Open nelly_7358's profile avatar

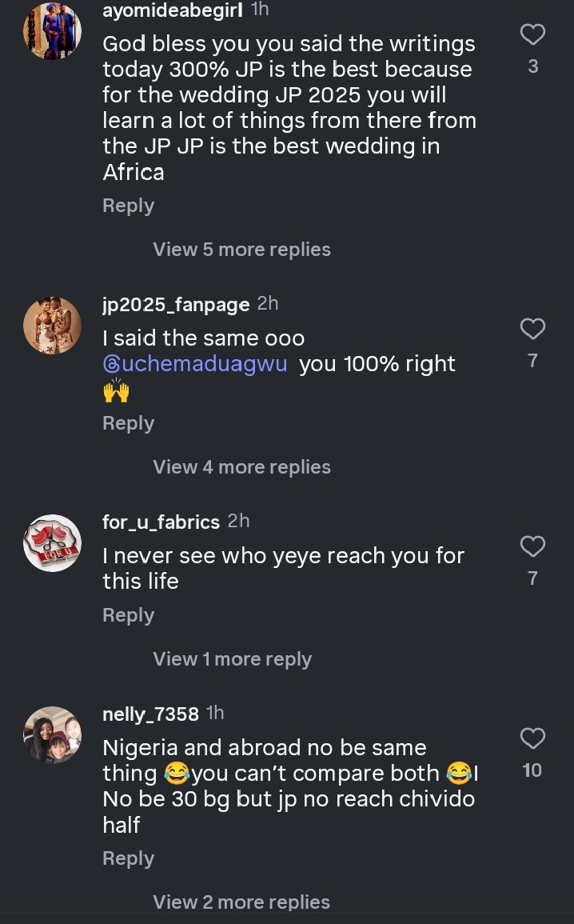[52, 734]
